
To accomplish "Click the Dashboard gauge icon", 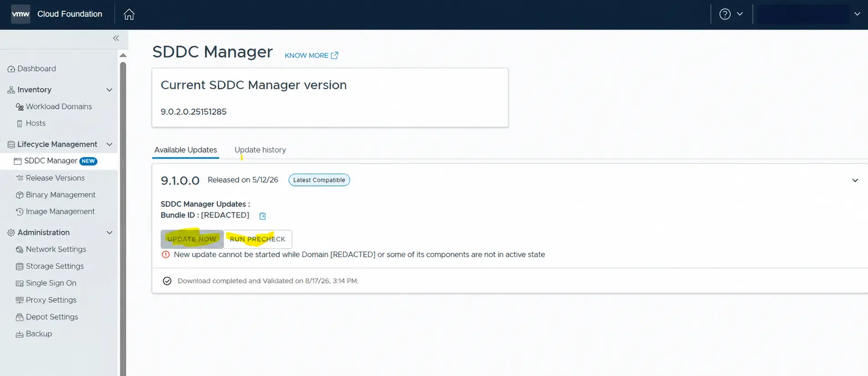I will pyautogui.click(x=11, y=69).
